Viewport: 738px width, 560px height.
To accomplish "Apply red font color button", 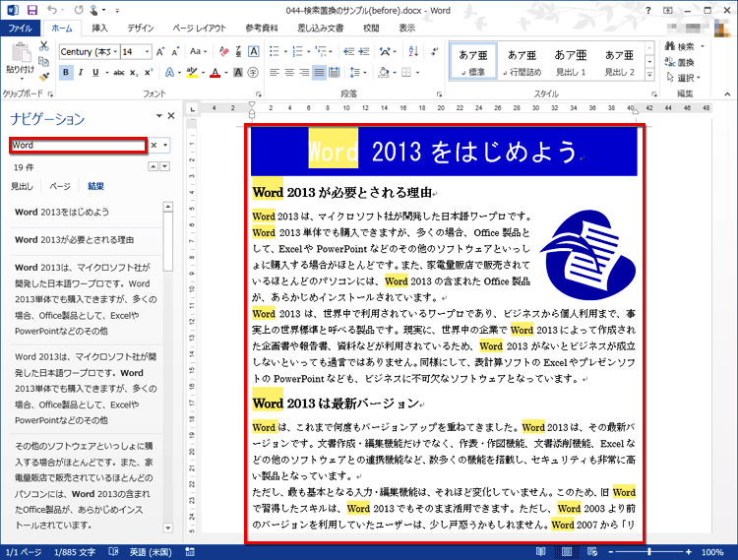I will pos(215,73).
